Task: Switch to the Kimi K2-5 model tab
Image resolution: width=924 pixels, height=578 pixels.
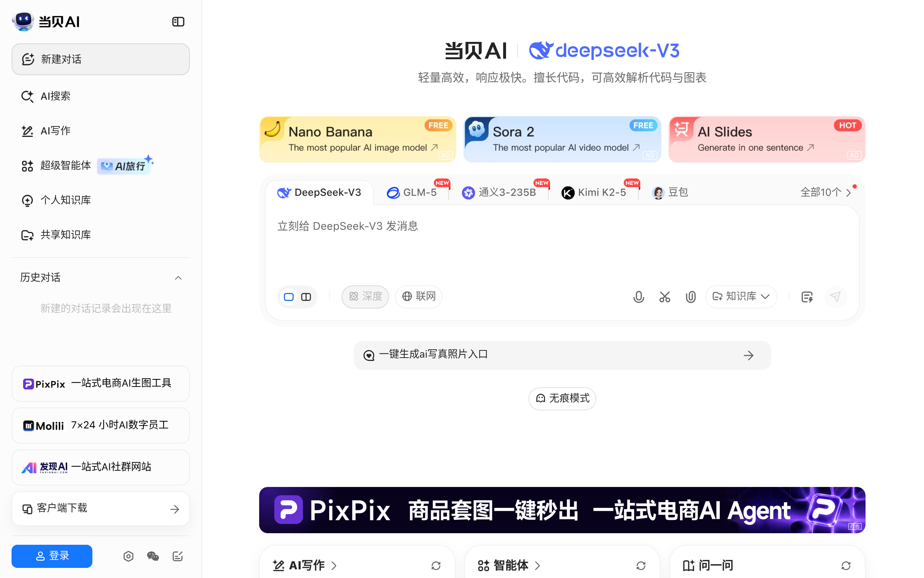Action: tap(594, 192)
